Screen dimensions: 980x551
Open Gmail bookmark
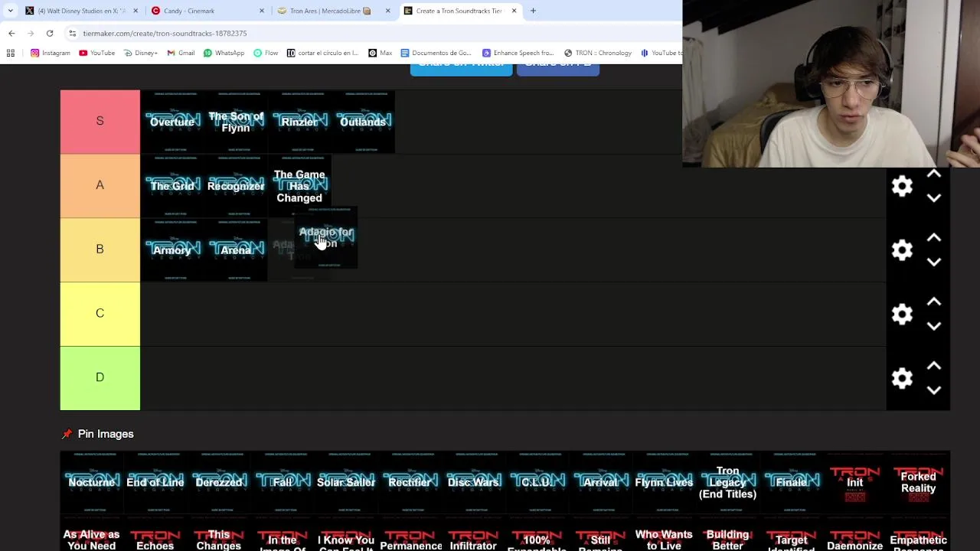click(181, 53)
